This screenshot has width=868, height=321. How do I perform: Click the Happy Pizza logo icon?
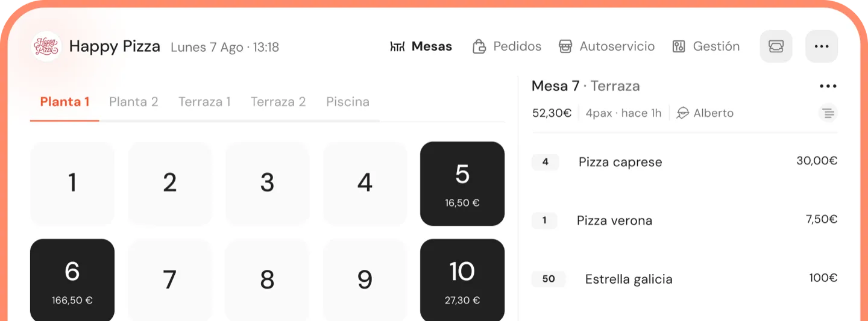(x=46, y=46)
